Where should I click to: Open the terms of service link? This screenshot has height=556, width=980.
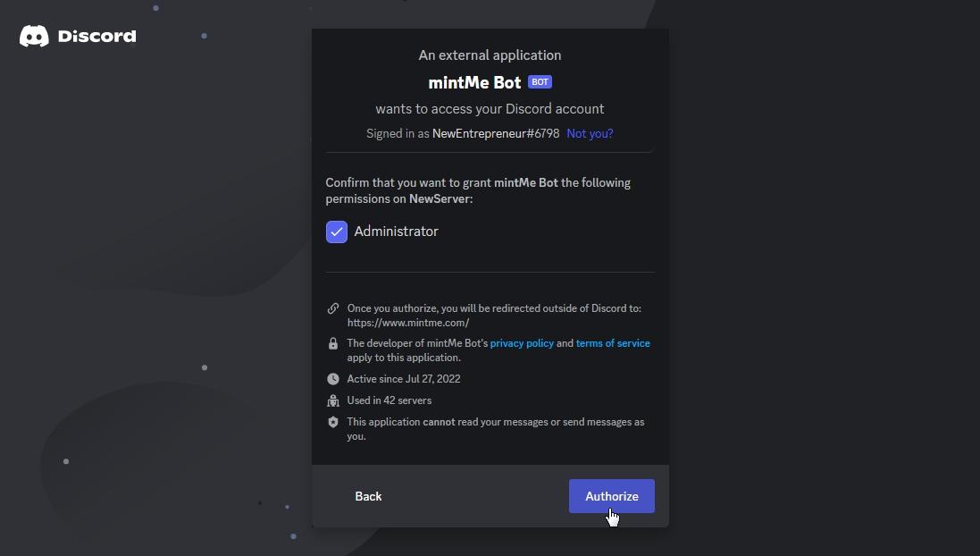(x=613, y=343)
